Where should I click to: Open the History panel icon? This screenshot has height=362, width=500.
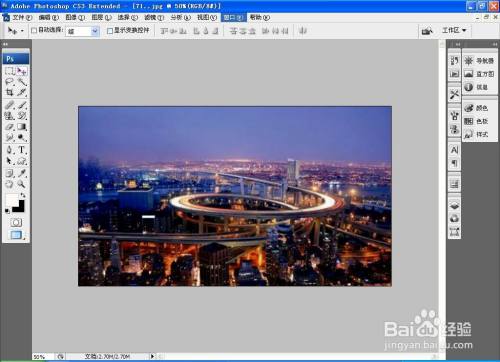[454, 61]
